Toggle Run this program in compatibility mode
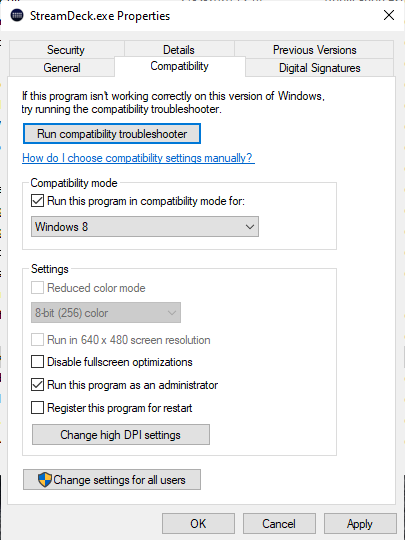This screenshot has height=540, width=405. [x=37, y=201]
